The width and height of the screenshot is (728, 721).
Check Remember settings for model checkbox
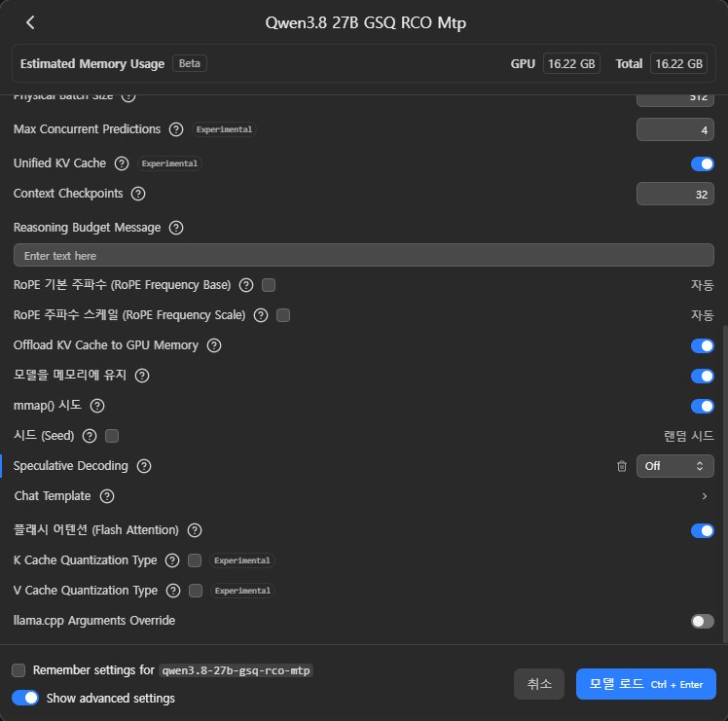point(18,670)
